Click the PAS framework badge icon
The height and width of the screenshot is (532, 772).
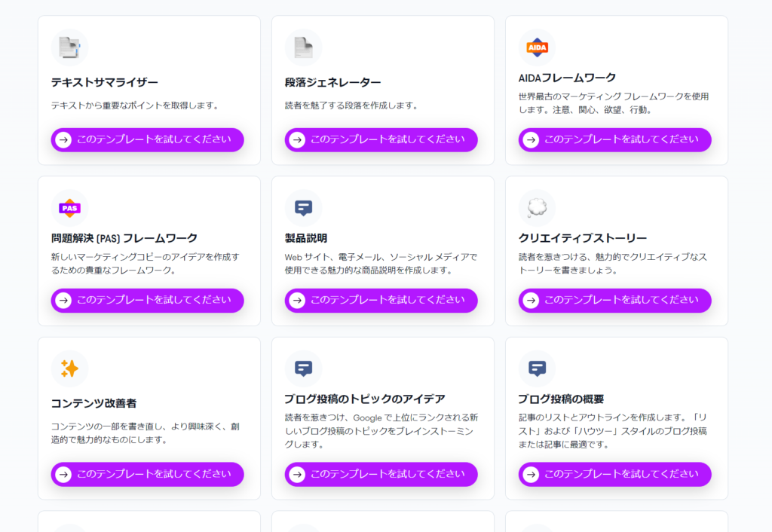(x=69, y=208)
